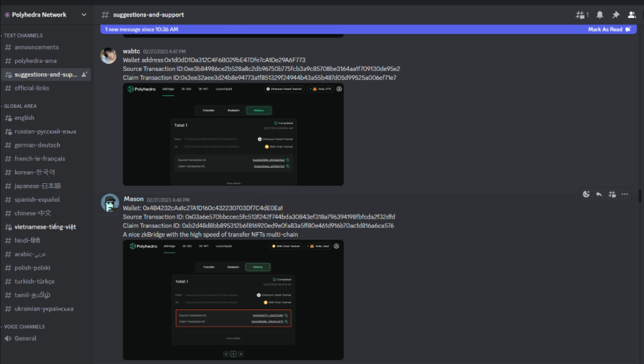Open notification settings bell icon
This screenshot has width=644, height=364.
(x=600, y=15)
